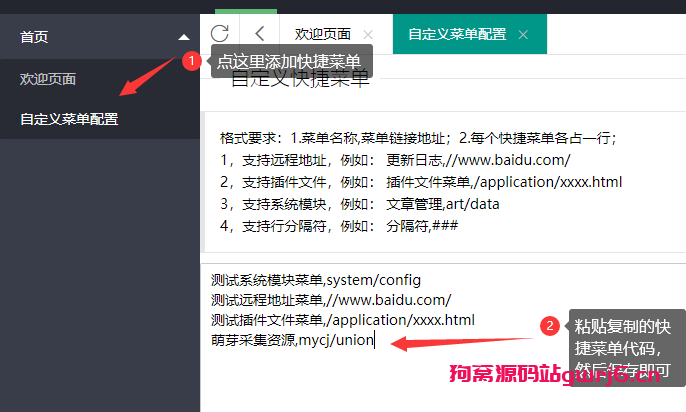686x412 pixels.
Task: Select 自定义菜单配置 in the sidebar
Action: click(69, 119)
